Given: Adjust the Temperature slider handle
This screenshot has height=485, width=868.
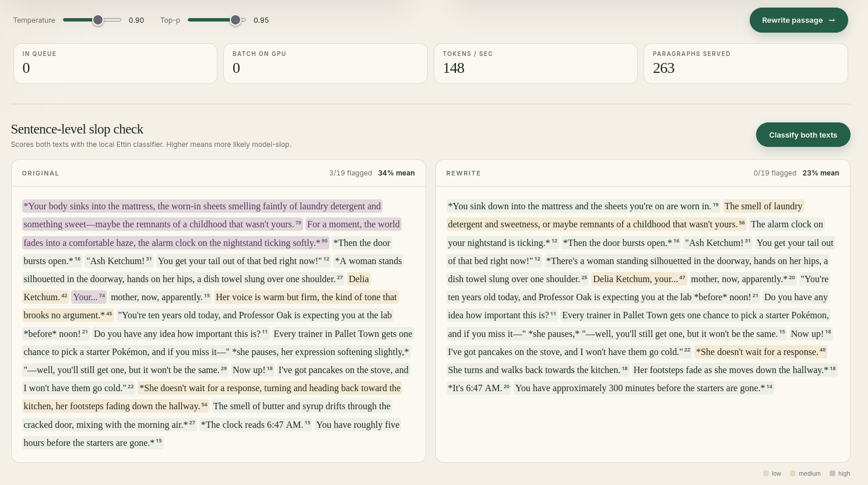Looking at the screenshot, I should click(98, 20).
